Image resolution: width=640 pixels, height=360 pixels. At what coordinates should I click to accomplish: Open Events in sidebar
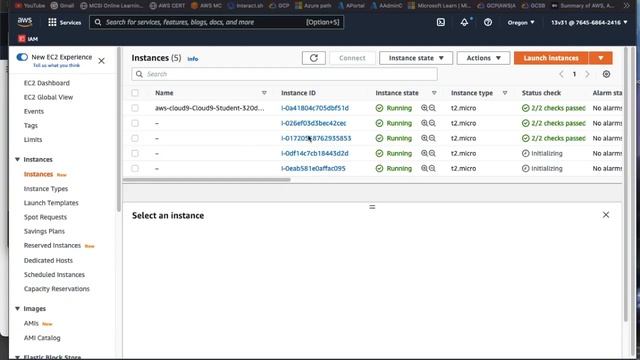[x=33, y=111]
